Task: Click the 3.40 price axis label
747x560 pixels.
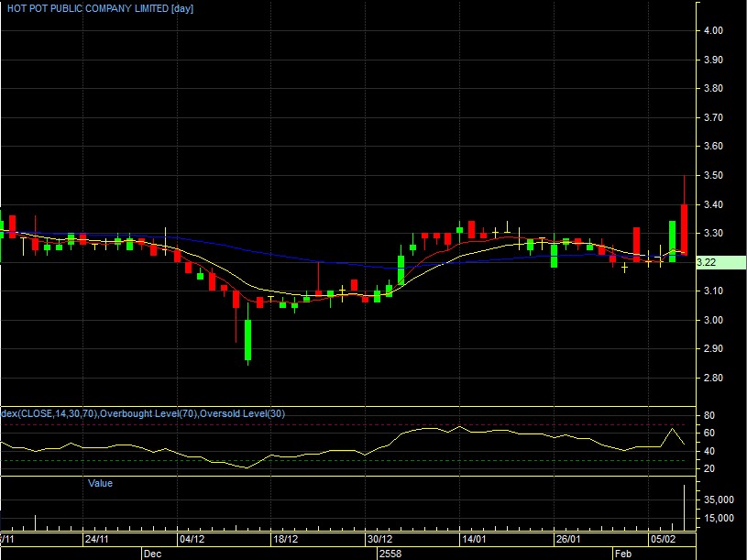Action: [x=713, y=204]
